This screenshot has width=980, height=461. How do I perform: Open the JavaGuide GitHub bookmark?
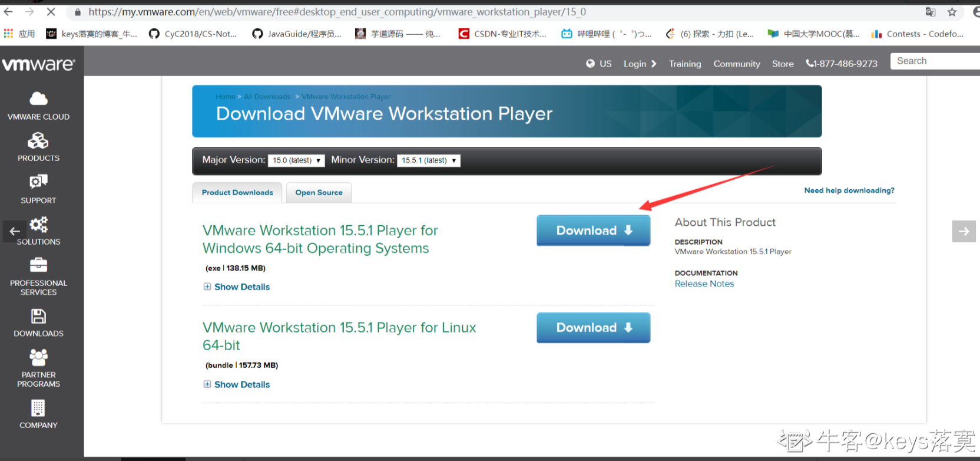[297, 34]
